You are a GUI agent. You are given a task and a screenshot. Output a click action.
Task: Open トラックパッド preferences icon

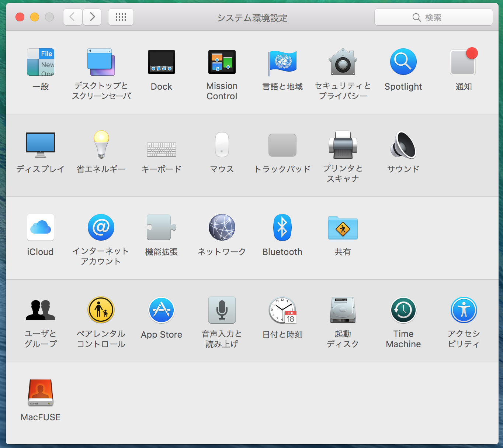click(x=282, y=145)
